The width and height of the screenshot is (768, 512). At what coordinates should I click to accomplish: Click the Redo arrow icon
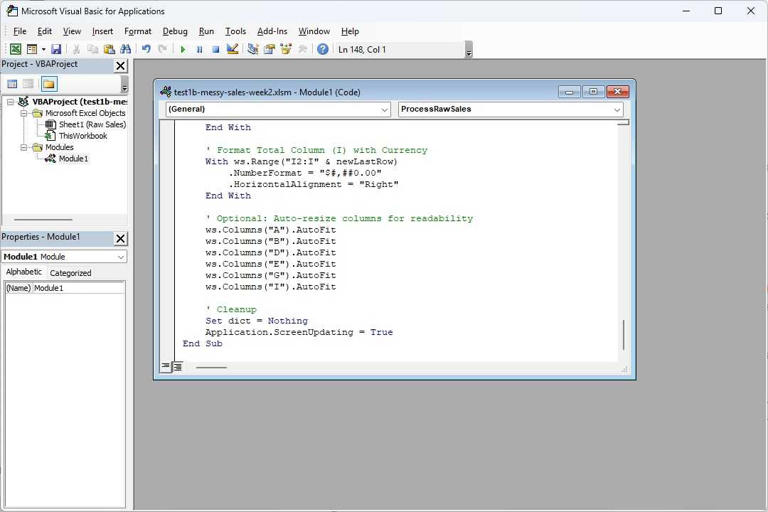[x=163, y=49]
